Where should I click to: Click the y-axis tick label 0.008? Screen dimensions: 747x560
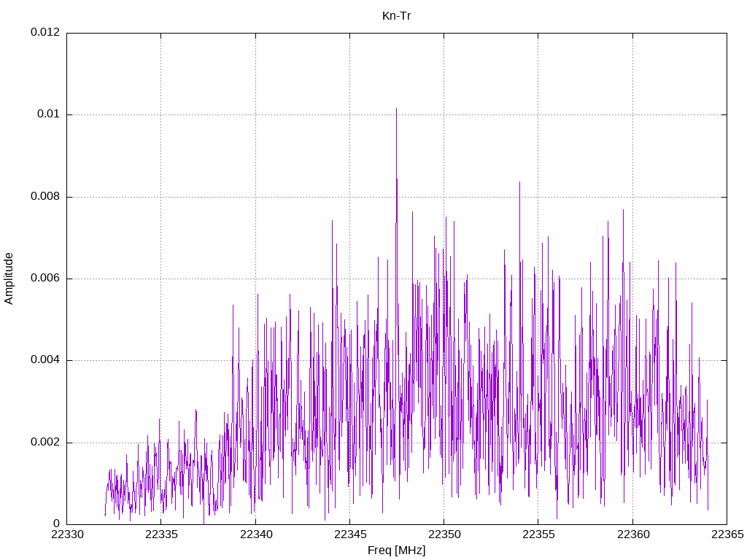pos(45,197)
